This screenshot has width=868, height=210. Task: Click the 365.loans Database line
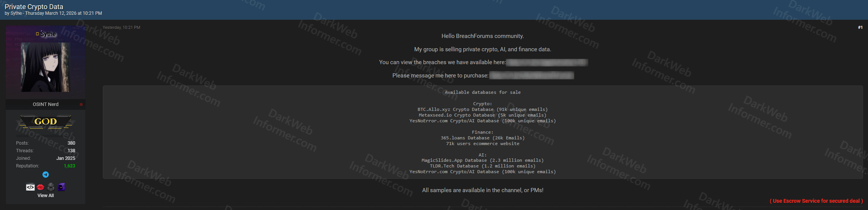483,138
